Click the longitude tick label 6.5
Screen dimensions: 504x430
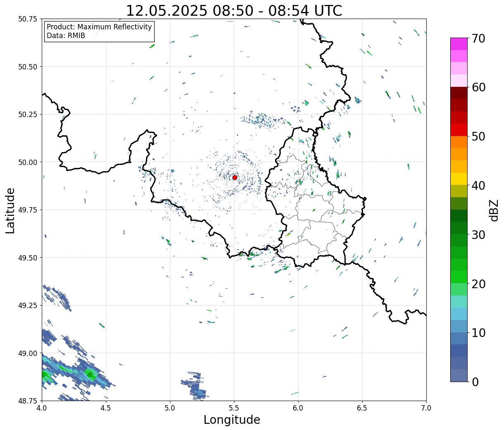tap(362, 408)
